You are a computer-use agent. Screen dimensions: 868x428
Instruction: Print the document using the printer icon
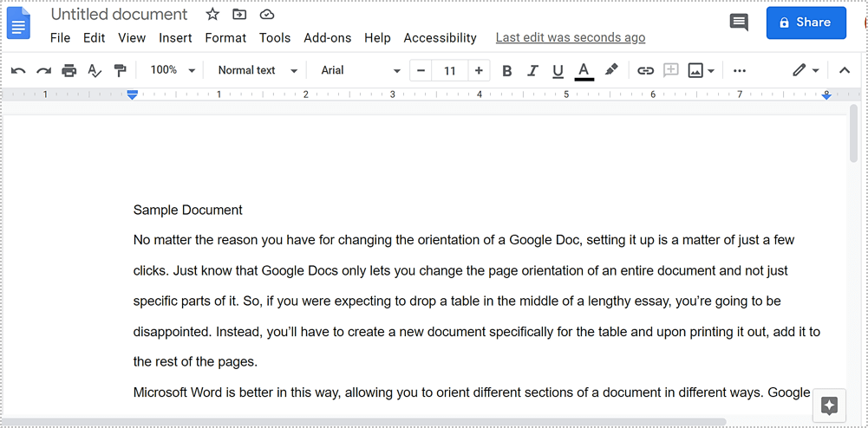[x=69, y=71]
